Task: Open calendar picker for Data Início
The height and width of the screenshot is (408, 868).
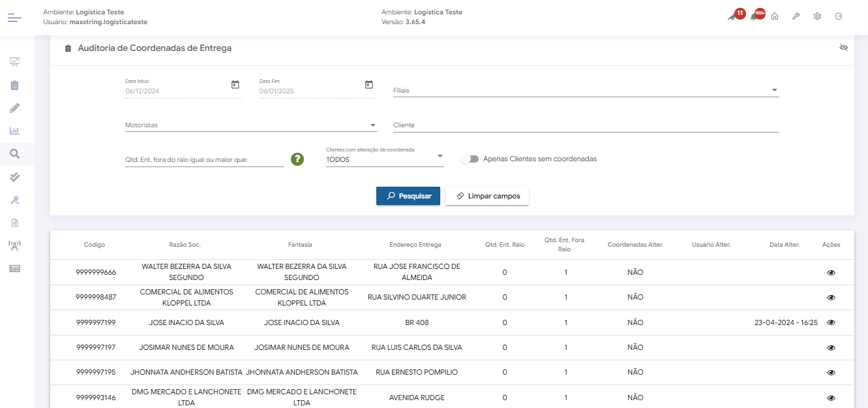Action: tap(235, 85)
